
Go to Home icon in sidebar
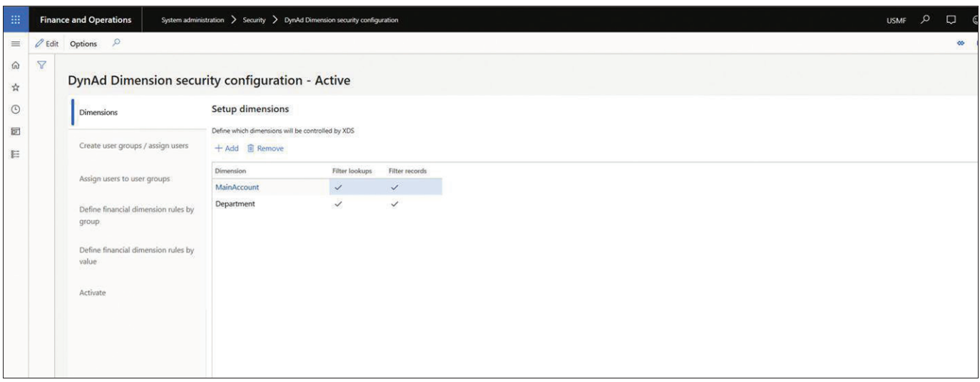click(15, 66)
